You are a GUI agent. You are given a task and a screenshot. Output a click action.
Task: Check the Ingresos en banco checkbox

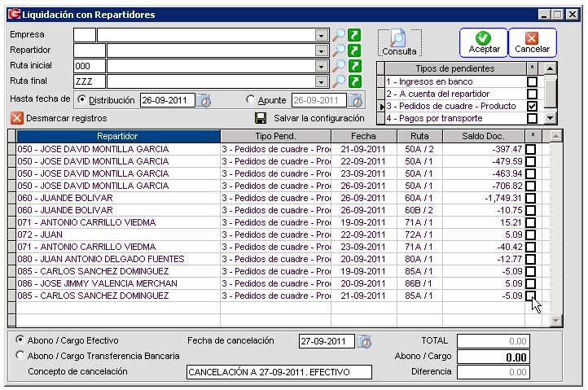(x=532, y=81)
